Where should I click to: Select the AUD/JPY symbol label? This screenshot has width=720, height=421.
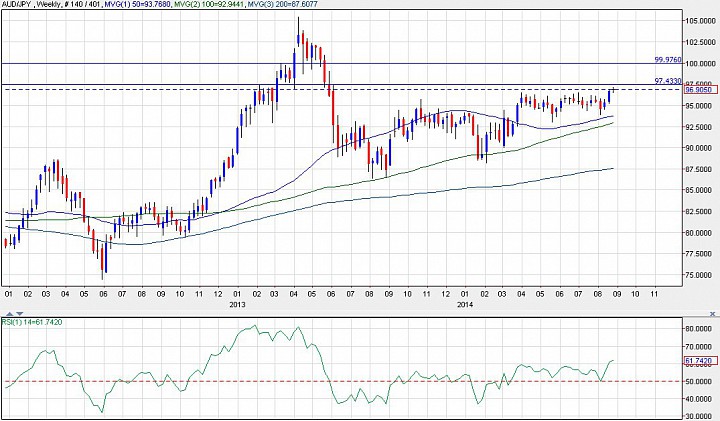coord(16,4)
